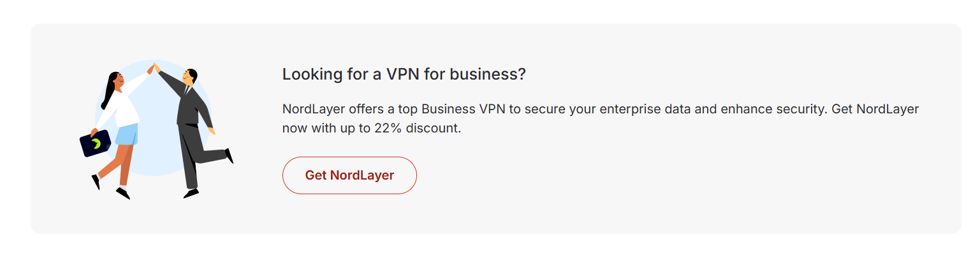Click the dark briefcase with green logo
This screenshot has height=263, width=980.
tap(94, 143)
